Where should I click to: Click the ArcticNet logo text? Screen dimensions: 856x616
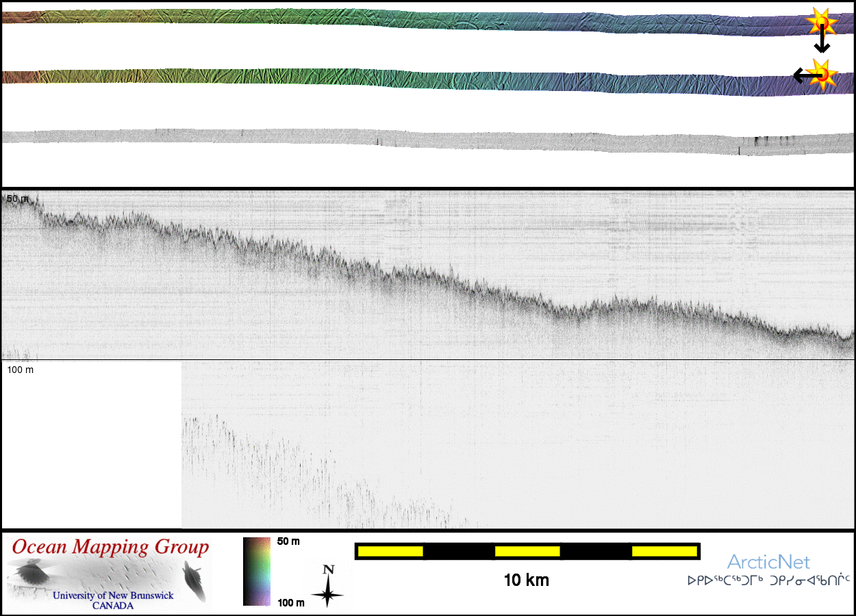tap(768, 562)
